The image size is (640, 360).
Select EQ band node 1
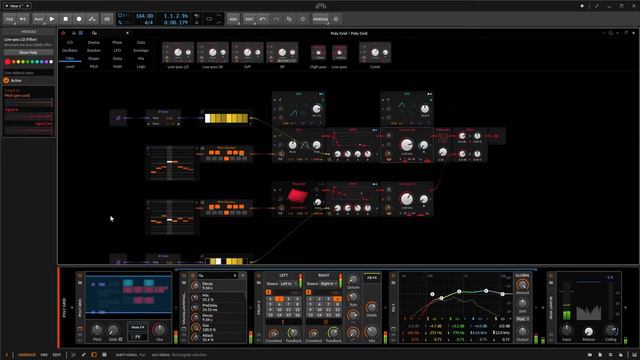pyautogui.click(x=432, y=294)
